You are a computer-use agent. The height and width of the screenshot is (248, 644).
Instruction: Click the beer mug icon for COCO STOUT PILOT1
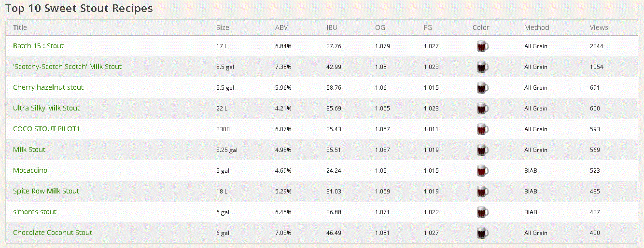coord(482,129)
